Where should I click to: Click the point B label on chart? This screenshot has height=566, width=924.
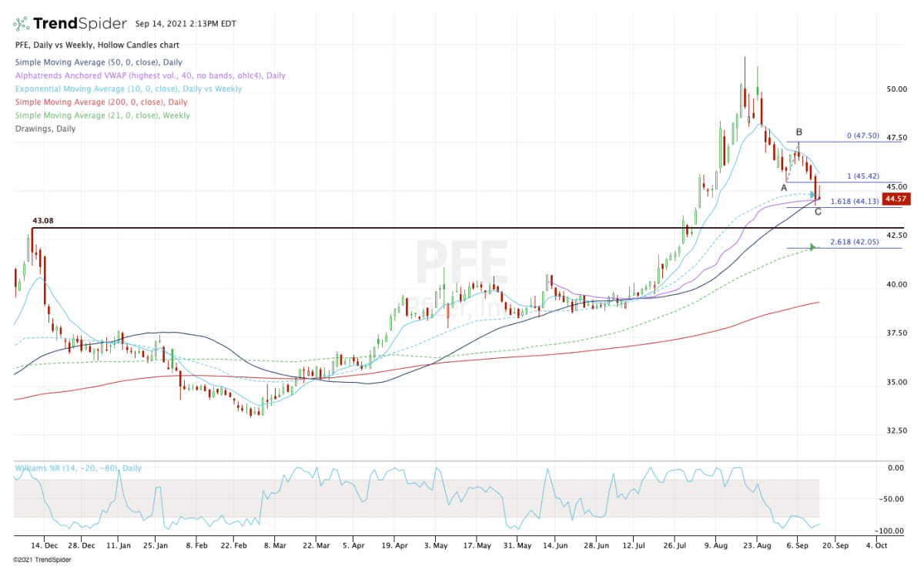point(799,132)
